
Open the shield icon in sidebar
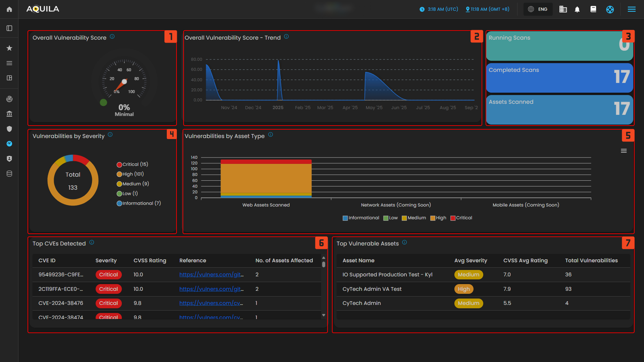9,129
